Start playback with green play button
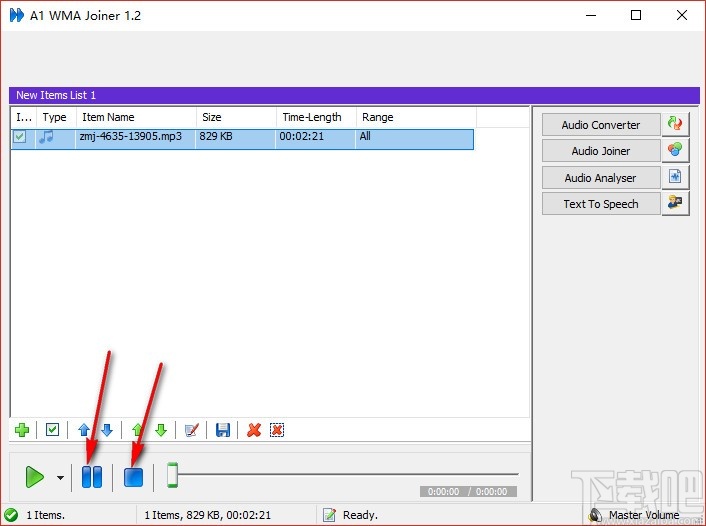Viewport: 706px width, 526px height. (x=35, y=477)
